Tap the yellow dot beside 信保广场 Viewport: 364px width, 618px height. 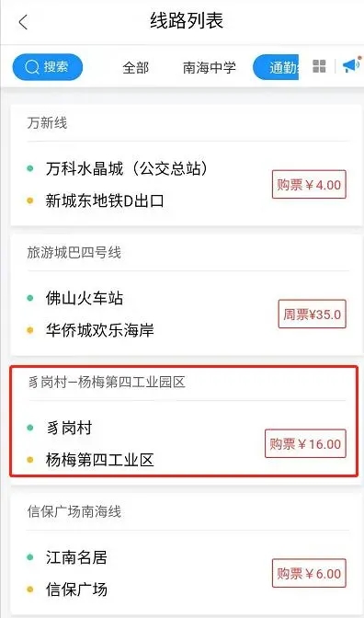tap(30, 589)
